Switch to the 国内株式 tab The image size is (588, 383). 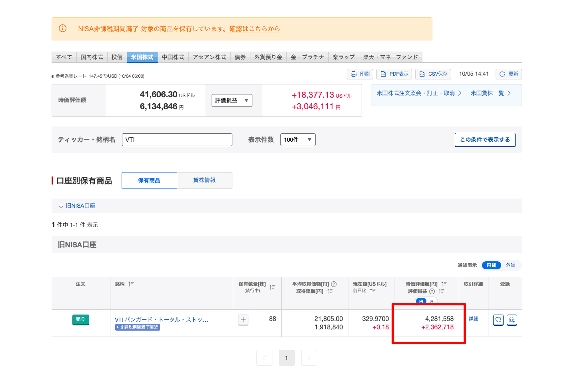click(x=92, y=57)
